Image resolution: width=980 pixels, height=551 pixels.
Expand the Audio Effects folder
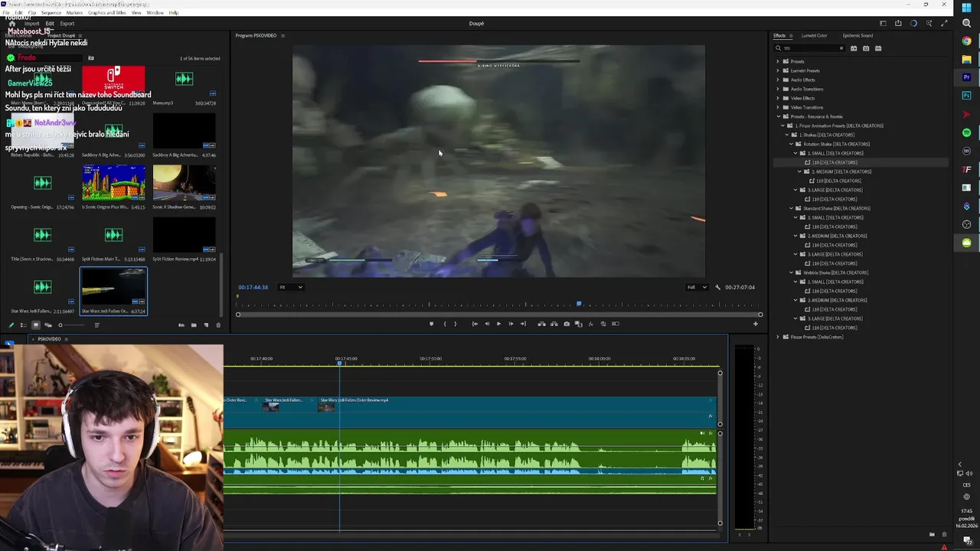click(778, 80)
